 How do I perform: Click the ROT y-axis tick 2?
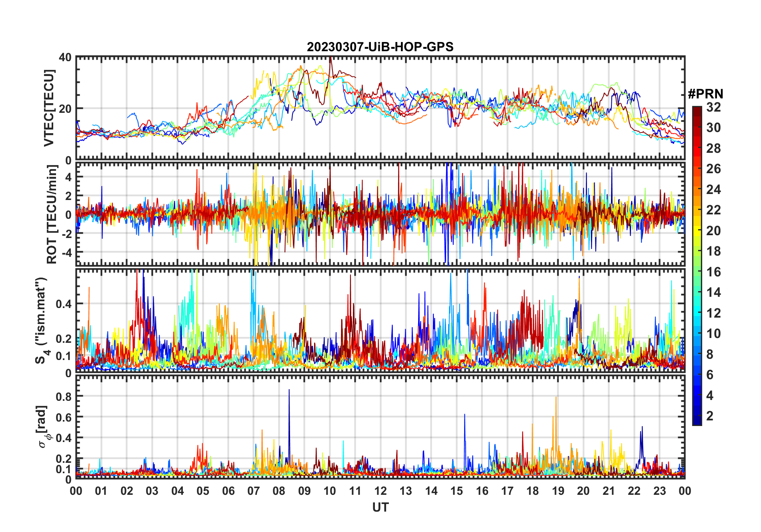(68, 196)
